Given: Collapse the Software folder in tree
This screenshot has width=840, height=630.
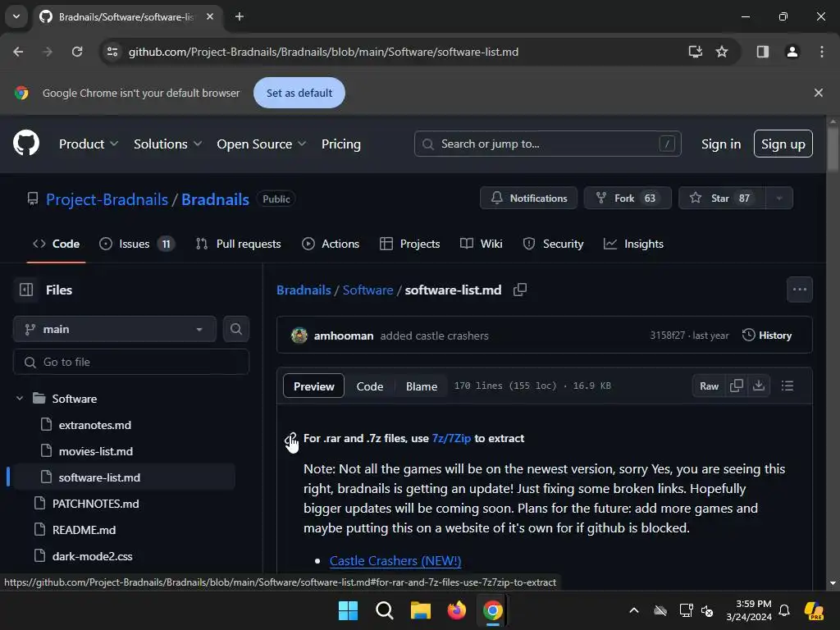Looking at the screenshot, I should tap(20, 399).
